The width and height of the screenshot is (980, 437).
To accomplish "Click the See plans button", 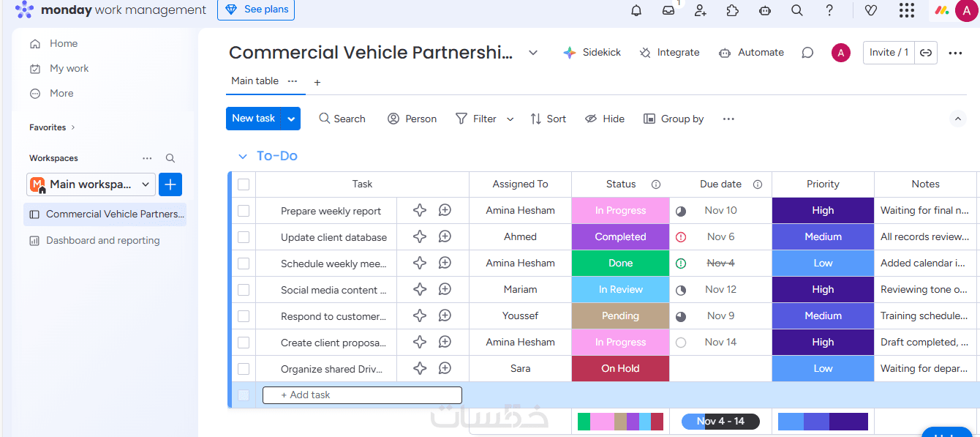I will [256, 10].
